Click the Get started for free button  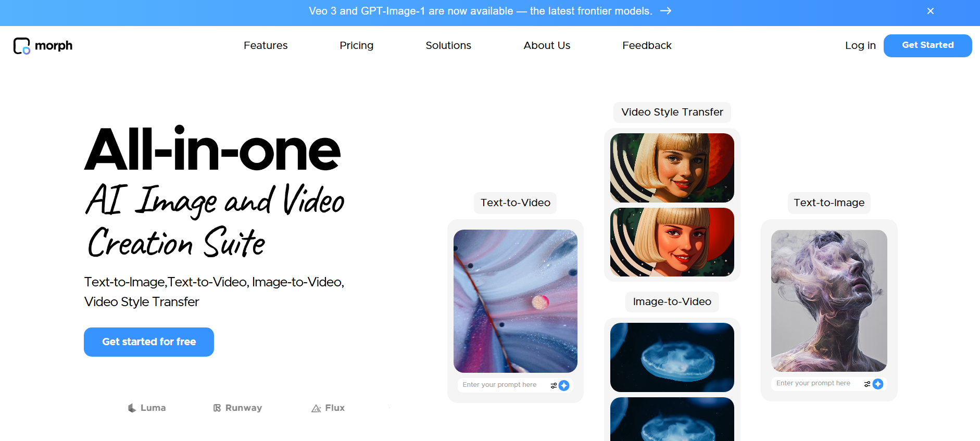click(149, 342)
